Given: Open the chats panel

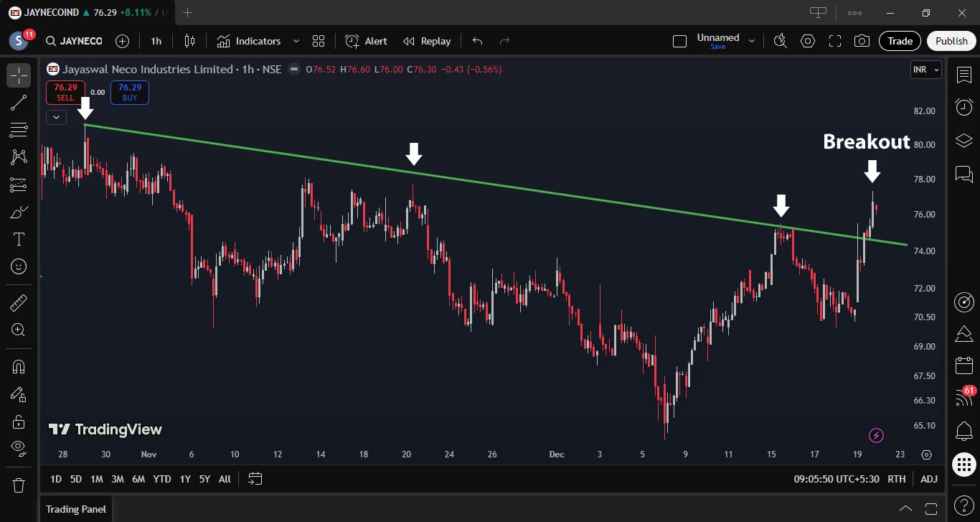Looking at the screenshot, I should (x=963, y=173).
